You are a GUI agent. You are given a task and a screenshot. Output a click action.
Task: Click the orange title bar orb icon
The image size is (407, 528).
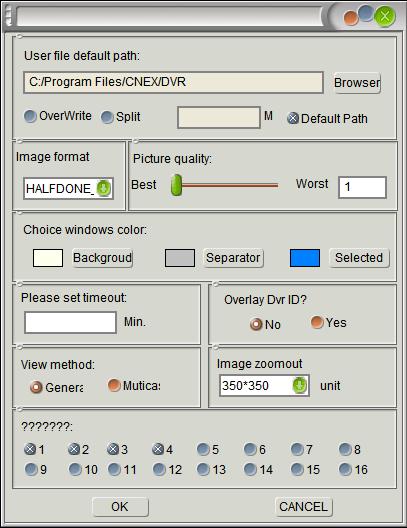pos(351,19)
